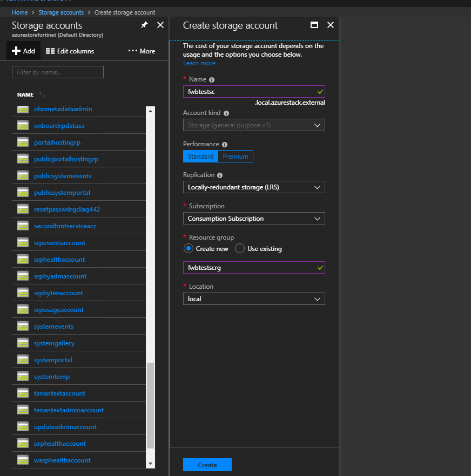
Task: Switch performance to Premium
Action: [x=235, y=156]
